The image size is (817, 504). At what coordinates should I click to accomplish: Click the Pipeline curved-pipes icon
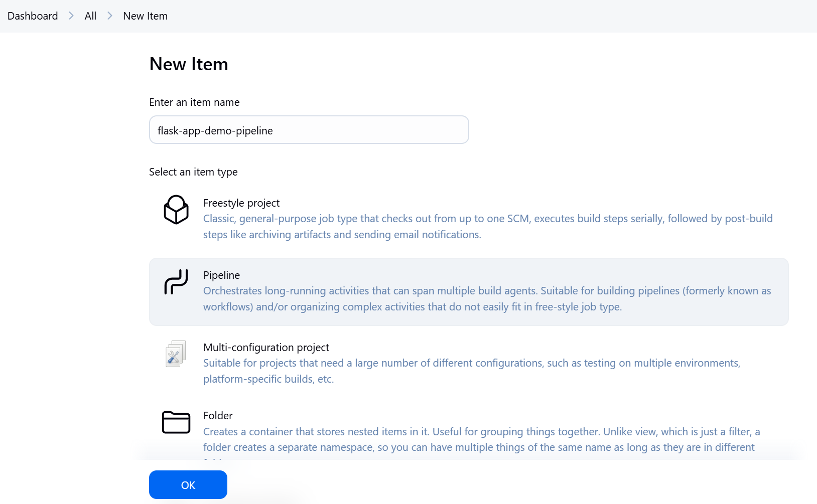(176, 282)
